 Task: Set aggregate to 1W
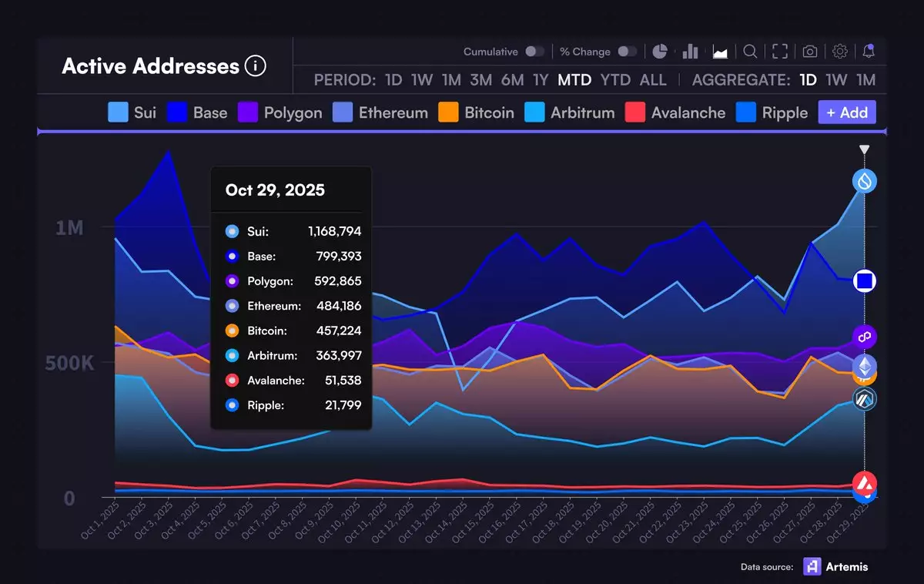[x=836, y=80]
